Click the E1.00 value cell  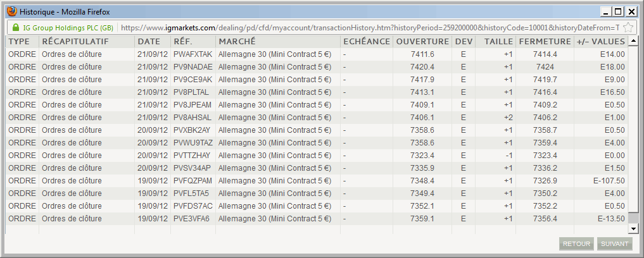pyautogui.click(x=616, y=118)
